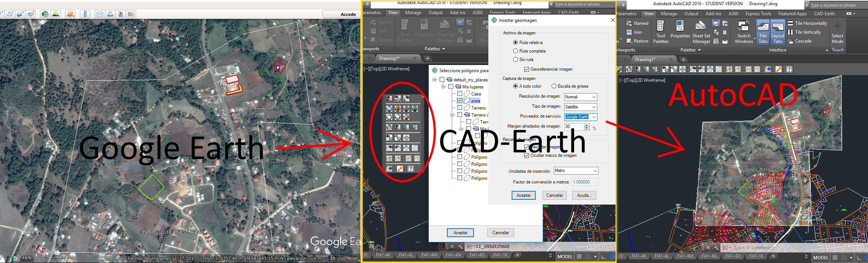Collapse Mis lugares tree node
Screen dimensions: 868x263
coord(444,87)
